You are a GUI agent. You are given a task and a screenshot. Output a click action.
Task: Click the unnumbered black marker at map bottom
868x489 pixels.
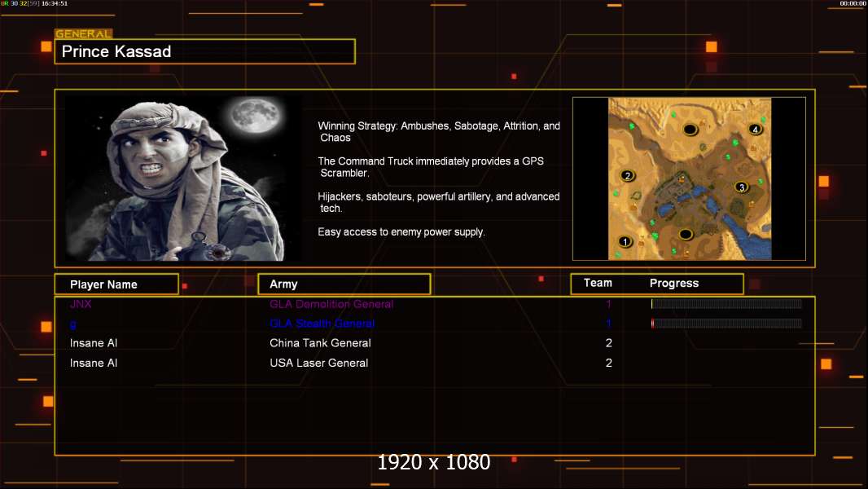pyautogui.click(x=686, y=235)
